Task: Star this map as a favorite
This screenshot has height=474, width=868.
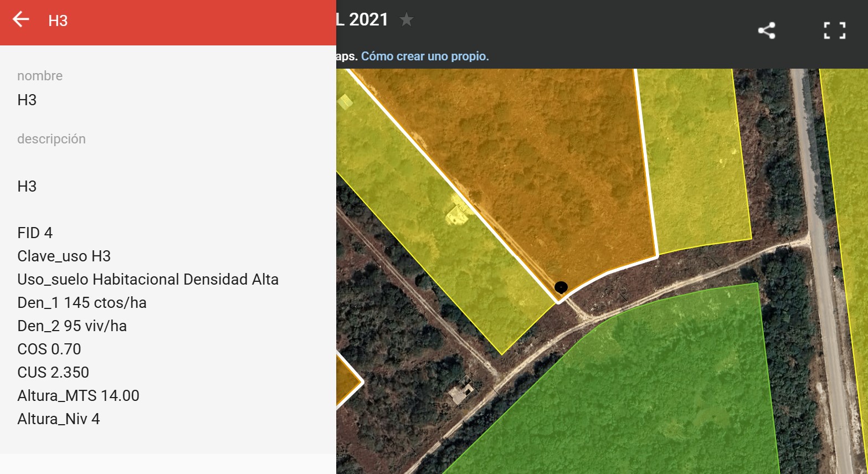Action: coord(407,20)
